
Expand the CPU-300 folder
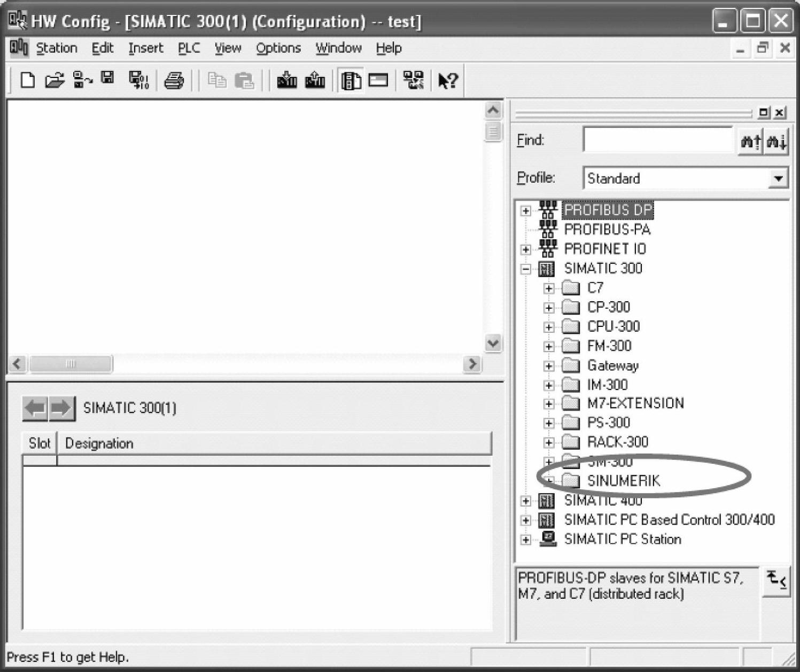click(549, 327)
